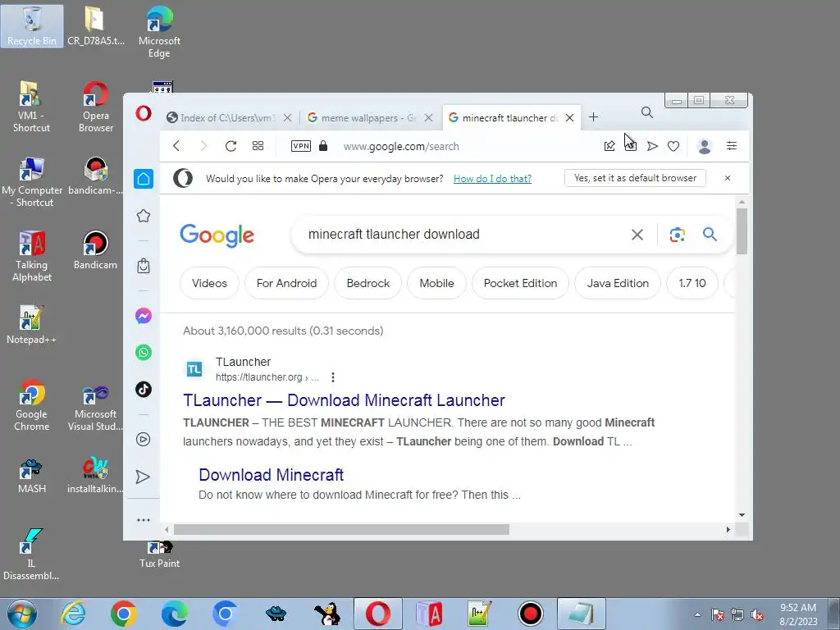View site security via the padlock icon

click(323, 146)
